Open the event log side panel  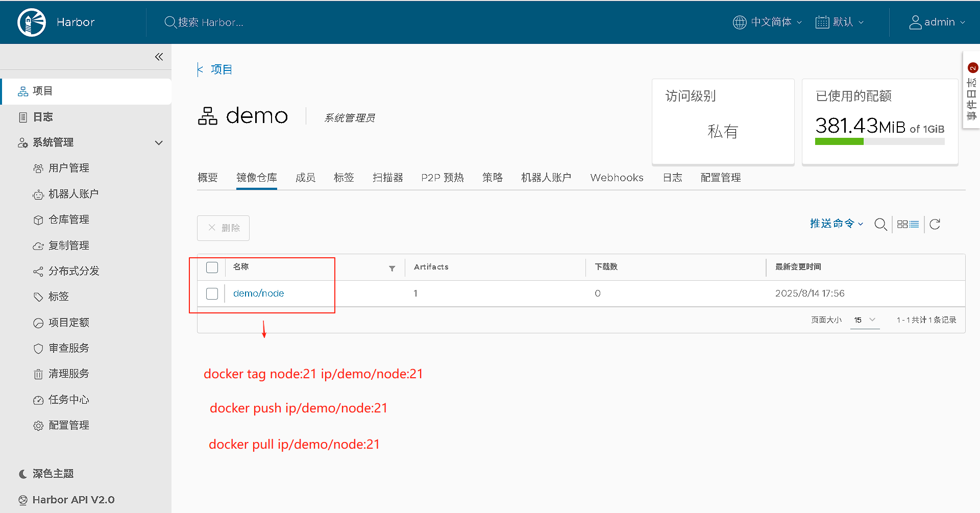(x=971, y=90)
